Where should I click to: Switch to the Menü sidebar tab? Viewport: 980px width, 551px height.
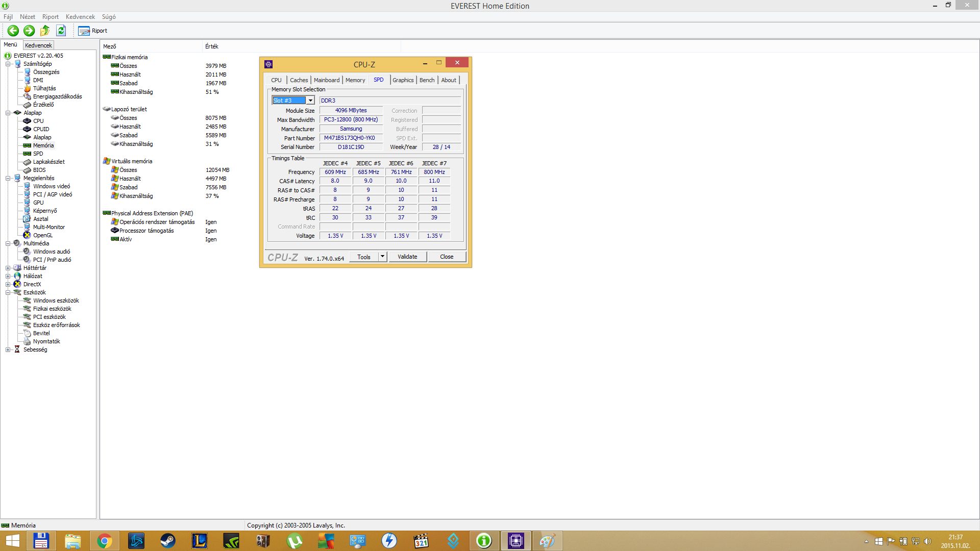coord(11,45)
